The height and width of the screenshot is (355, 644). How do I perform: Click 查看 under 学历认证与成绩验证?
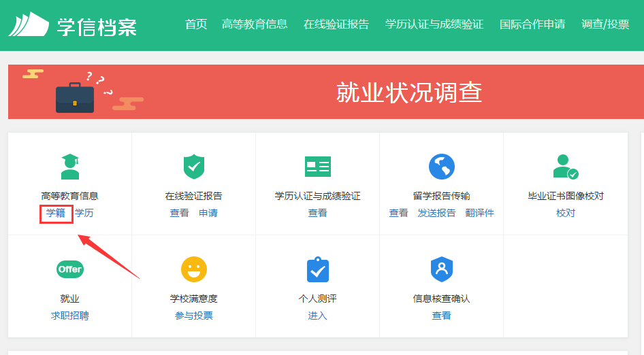pos(317,213)
